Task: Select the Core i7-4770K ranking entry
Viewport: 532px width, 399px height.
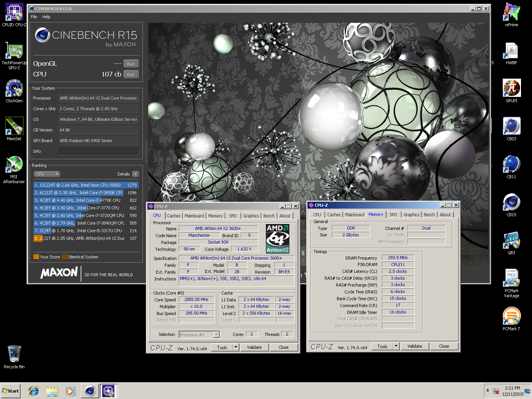Action: tap(86, 200)
